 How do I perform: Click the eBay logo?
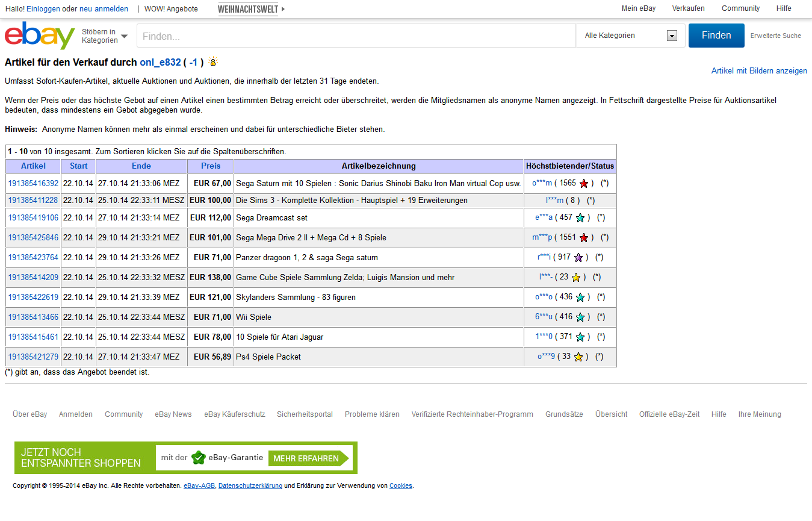tap(40, 36)
